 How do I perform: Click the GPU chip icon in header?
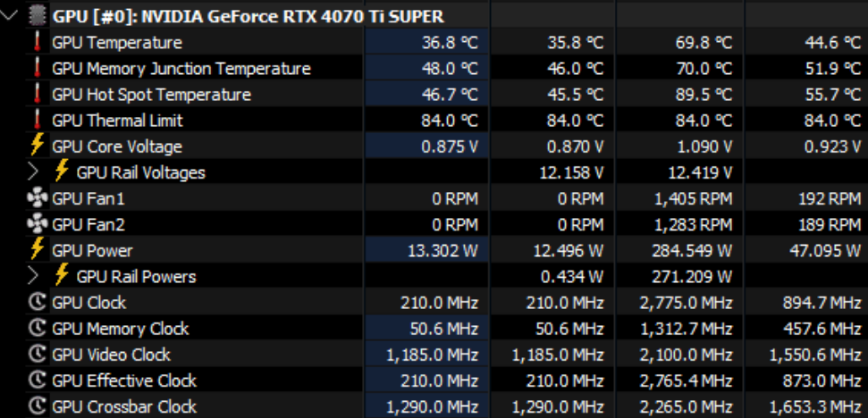point(37,16)
